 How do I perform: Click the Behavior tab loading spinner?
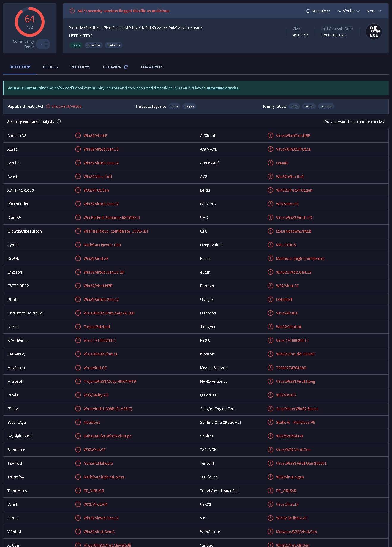pos(126,67)
